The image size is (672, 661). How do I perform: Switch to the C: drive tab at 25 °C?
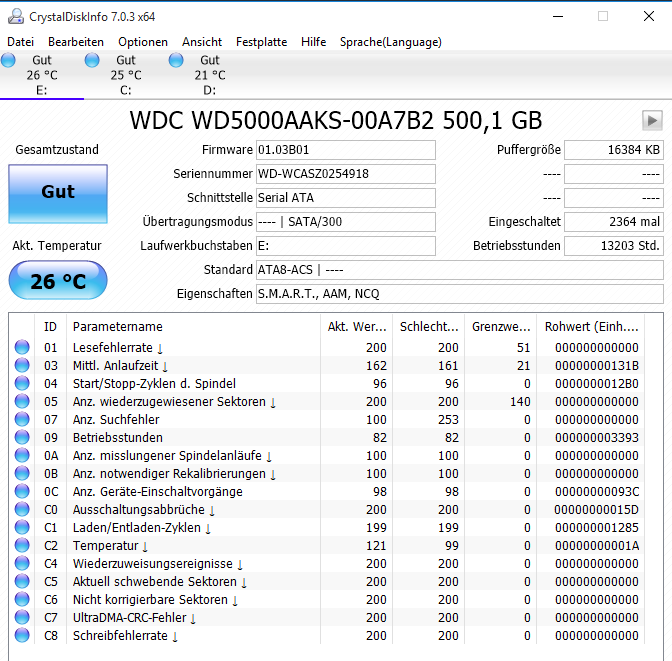pos(126,75)
